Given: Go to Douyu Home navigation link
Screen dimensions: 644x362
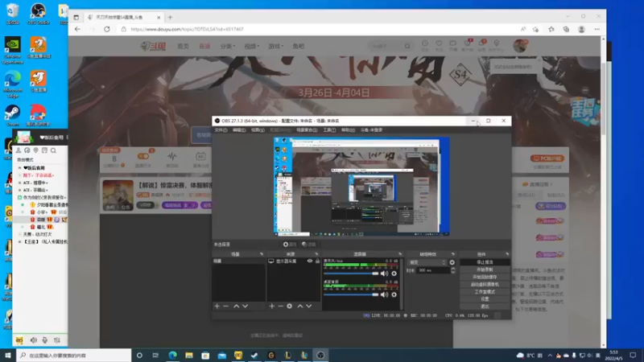Looking at the screenshot, I should [x=183, y=47].
